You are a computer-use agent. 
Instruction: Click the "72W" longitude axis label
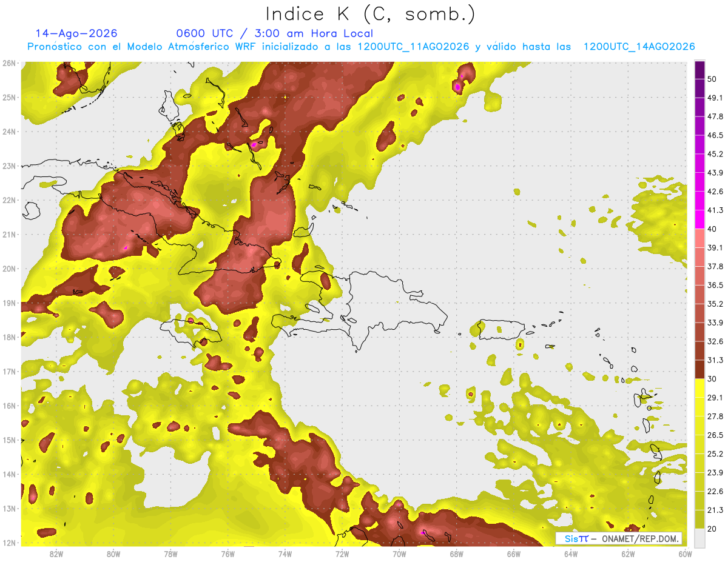(x=342, y=554)
